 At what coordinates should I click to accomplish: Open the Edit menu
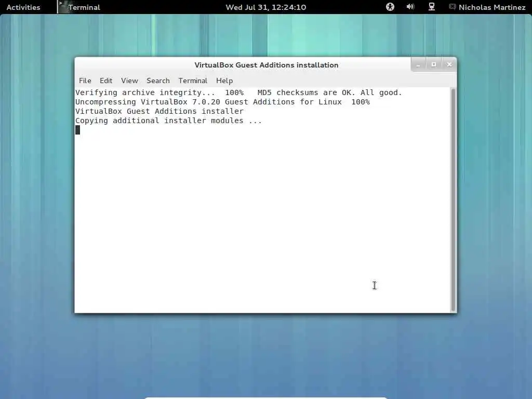[106, 81]
